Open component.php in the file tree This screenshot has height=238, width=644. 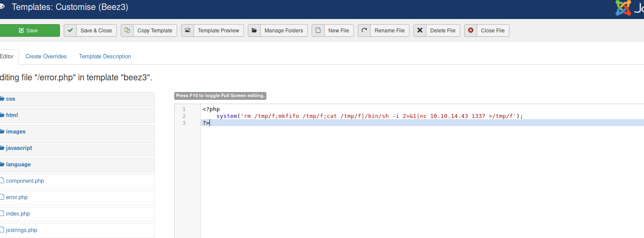click(25, 181)
